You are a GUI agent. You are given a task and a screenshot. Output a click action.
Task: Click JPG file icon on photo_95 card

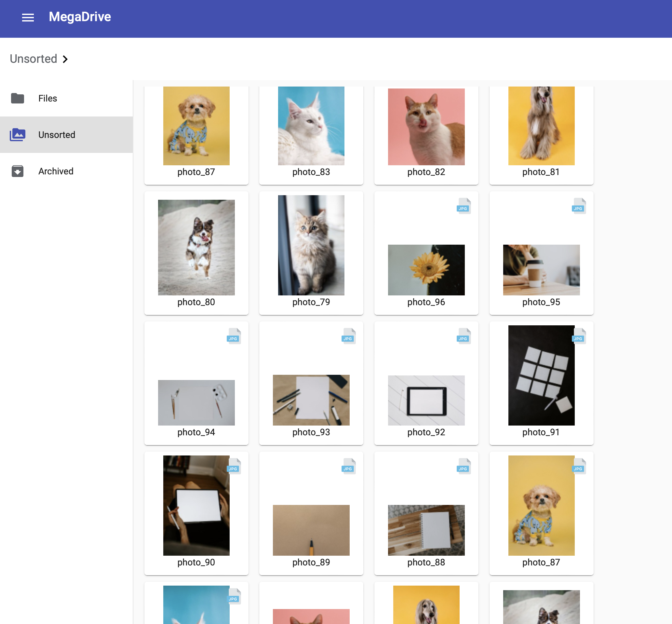click(x=579, y=206)
